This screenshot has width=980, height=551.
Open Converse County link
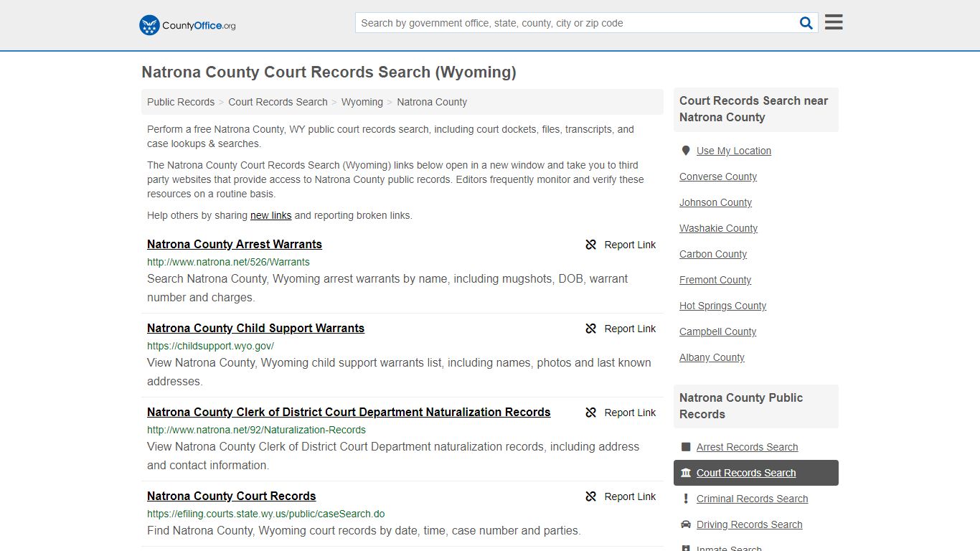718,176
